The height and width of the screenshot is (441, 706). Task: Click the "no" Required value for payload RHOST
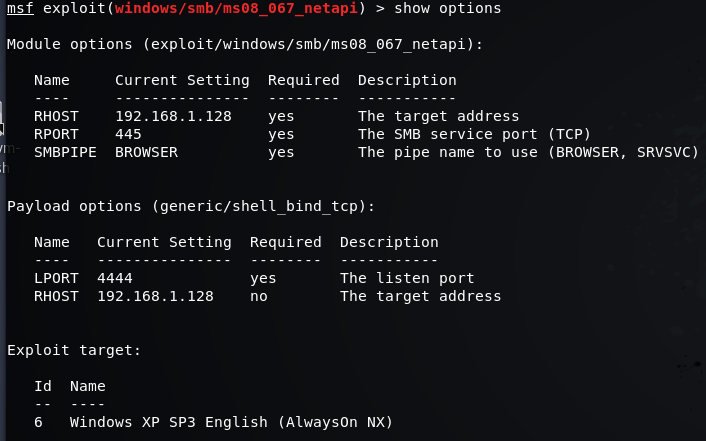pyautogui.click(x=258, y=296)
